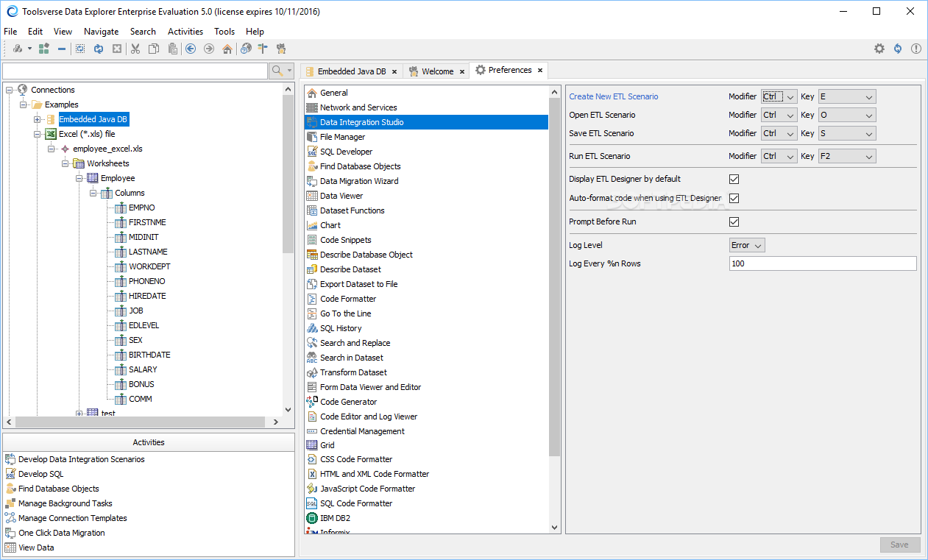The height and width of the screenshot is (560, 928).
Task: Click the connections tree horizontal scrollbar
Action: pyautogui.click(x=138, y=422)
